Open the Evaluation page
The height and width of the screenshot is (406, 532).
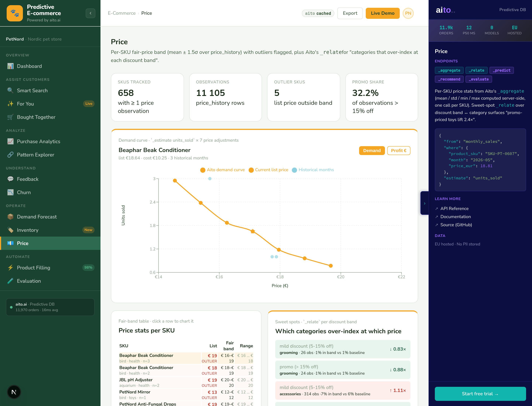(50, 281)
